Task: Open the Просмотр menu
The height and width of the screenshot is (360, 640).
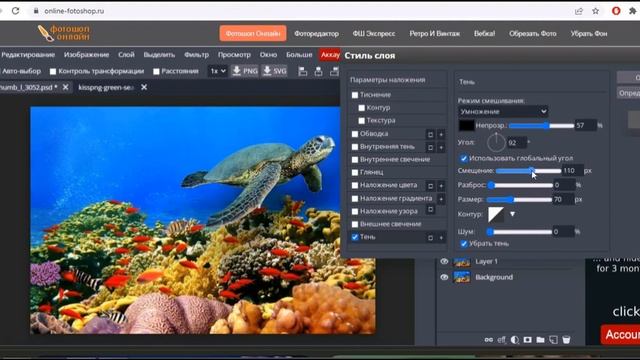Action: (234, 55)
